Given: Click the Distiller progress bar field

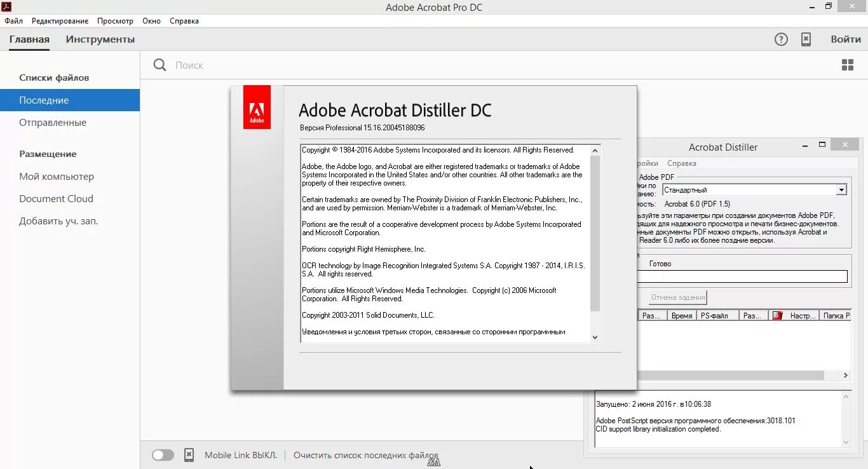Looking at the screenshot, I should (x=742, y=276).
